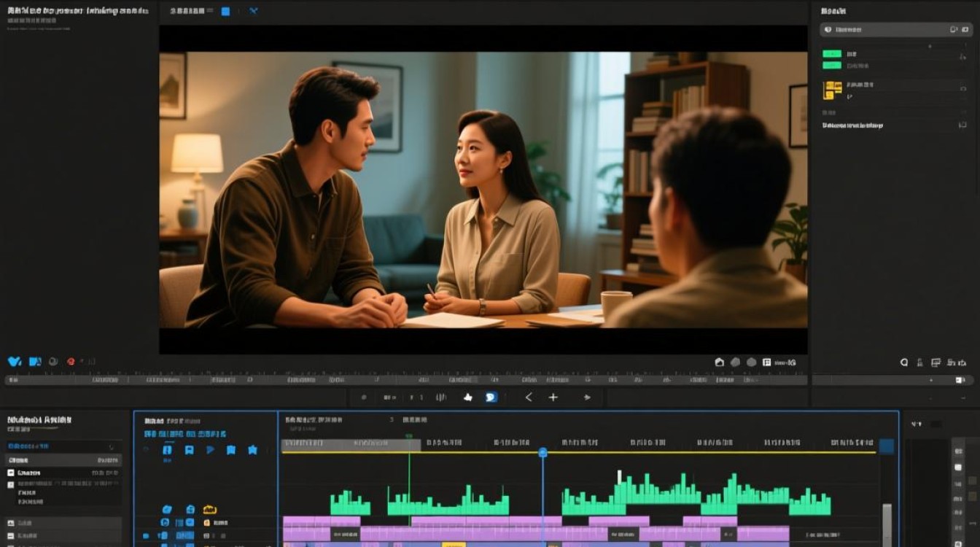
Task: Click the timeline vertical scrollbar
Action: 887,524
